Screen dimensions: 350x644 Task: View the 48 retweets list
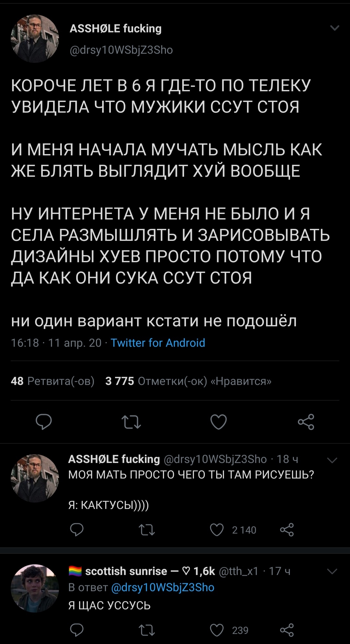point(52,381)
